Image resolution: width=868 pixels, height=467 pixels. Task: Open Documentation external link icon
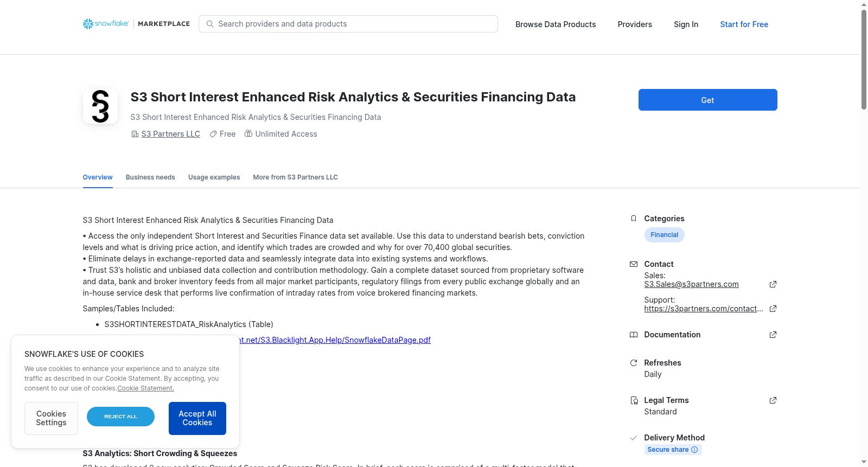pyautogui.click(x=773, y=335)
